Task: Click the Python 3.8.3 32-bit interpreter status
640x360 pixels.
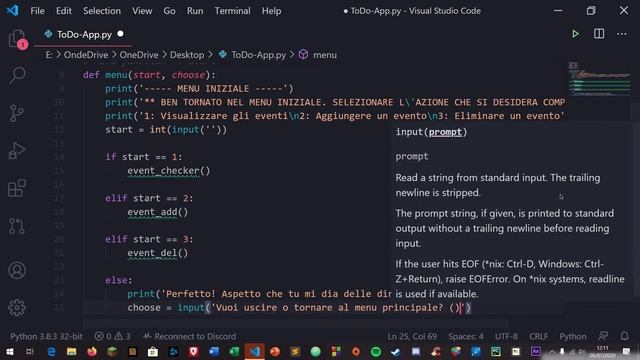Action: click(x=46, y=336)
